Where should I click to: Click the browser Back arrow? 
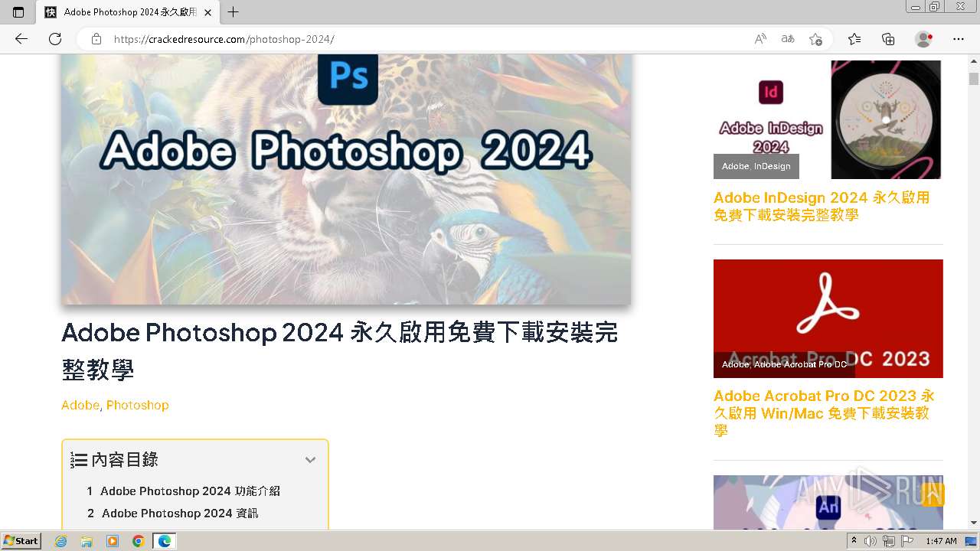(x=21, y=39)
